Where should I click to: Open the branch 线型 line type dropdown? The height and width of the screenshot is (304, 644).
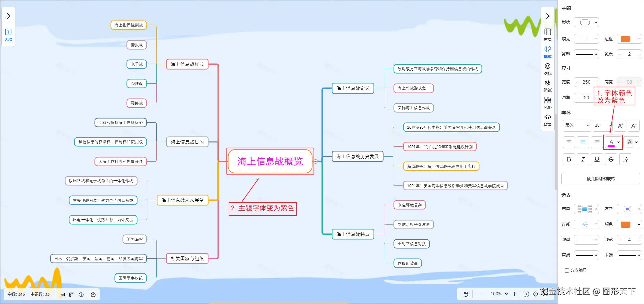586,240
